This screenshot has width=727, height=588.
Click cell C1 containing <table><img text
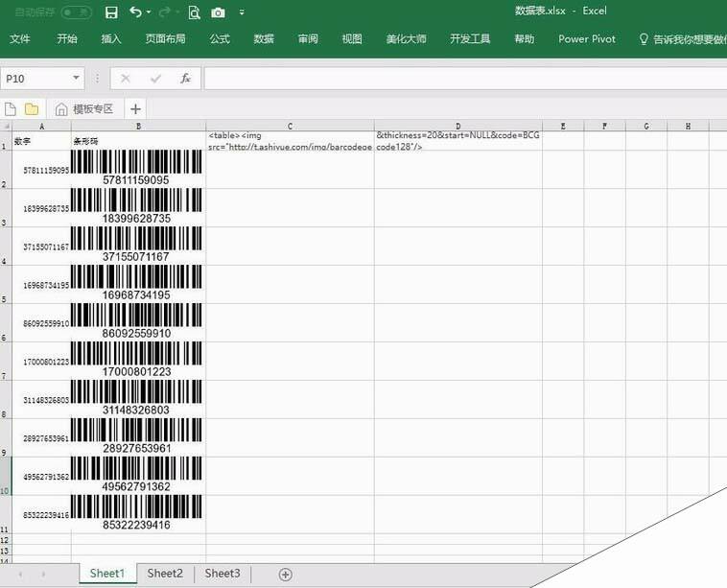pyautogui.click(x=291, y=141)
